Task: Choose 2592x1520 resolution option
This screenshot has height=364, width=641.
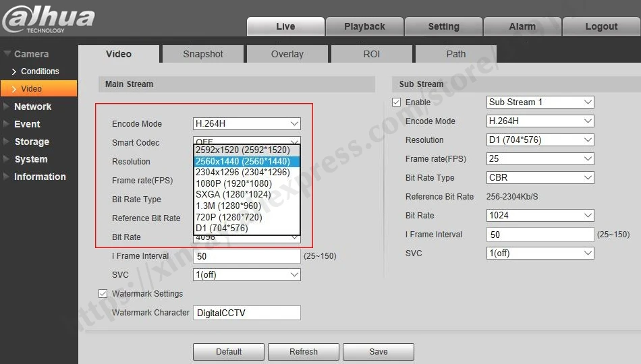Action: click(246, 150)
